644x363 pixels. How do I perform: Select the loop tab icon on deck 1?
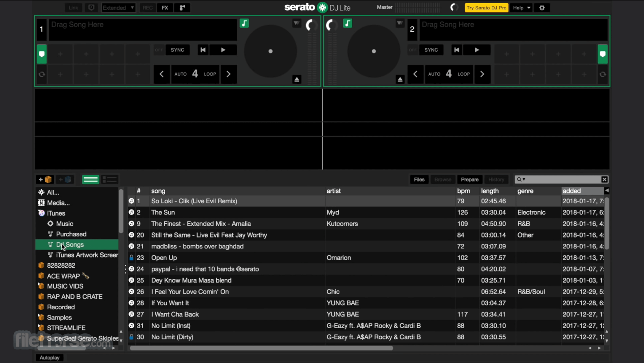pos(42,74)
